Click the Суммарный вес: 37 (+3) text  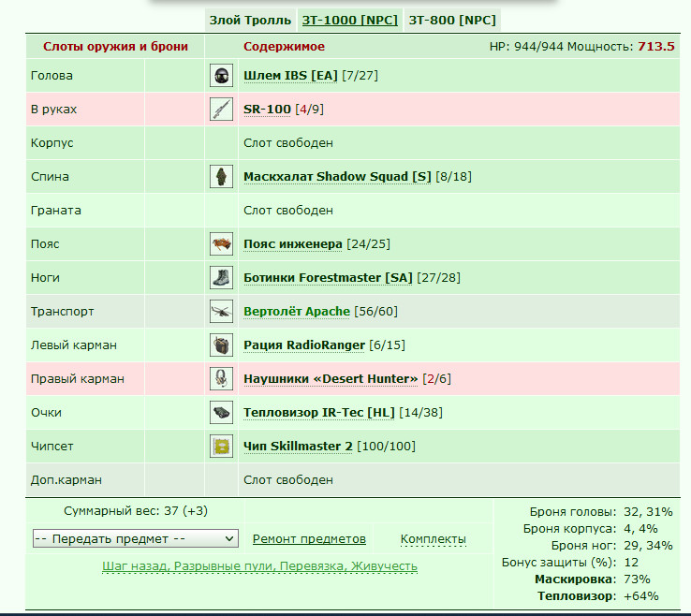click(135, 511)
